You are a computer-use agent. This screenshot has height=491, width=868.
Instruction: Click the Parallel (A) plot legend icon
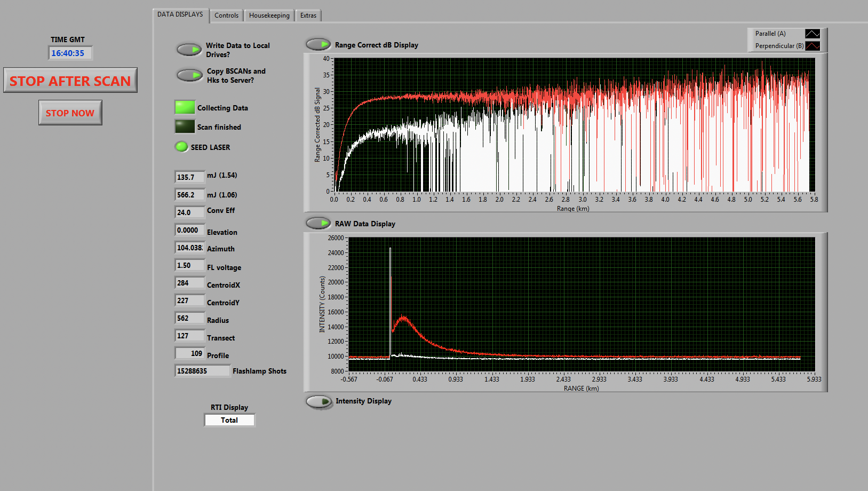tap(812, 34)
